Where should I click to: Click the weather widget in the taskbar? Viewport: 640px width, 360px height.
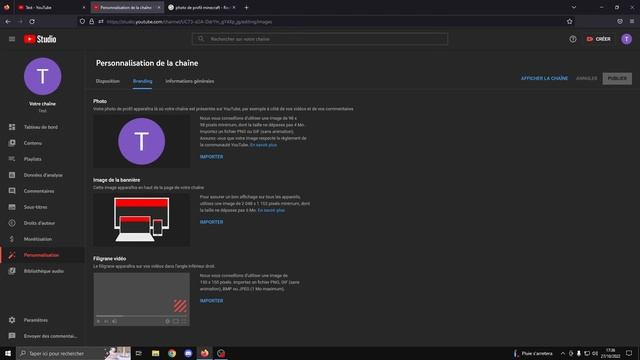point(533,353)
